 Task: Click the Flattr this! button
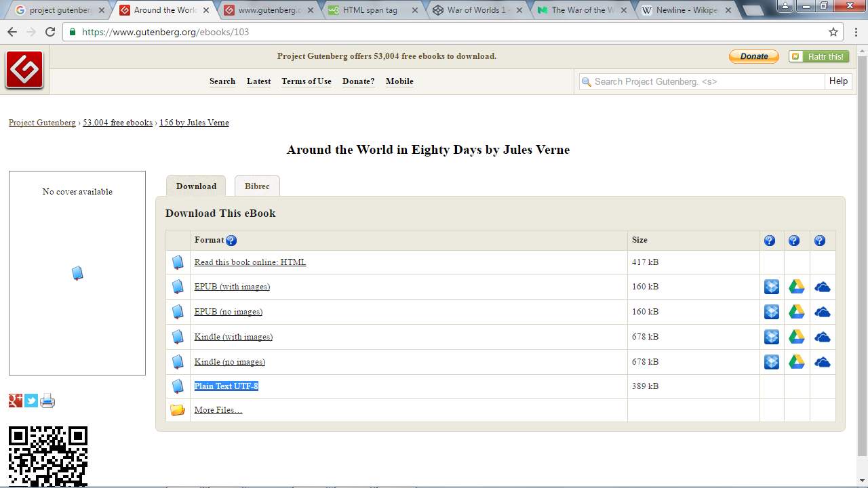[819, 56]
